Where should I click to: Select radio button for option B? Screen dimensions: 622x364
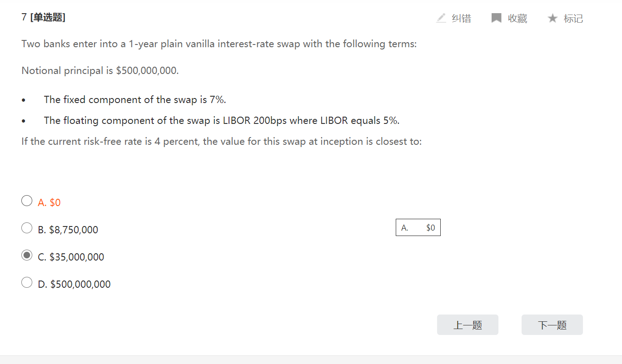click(27, 228)
